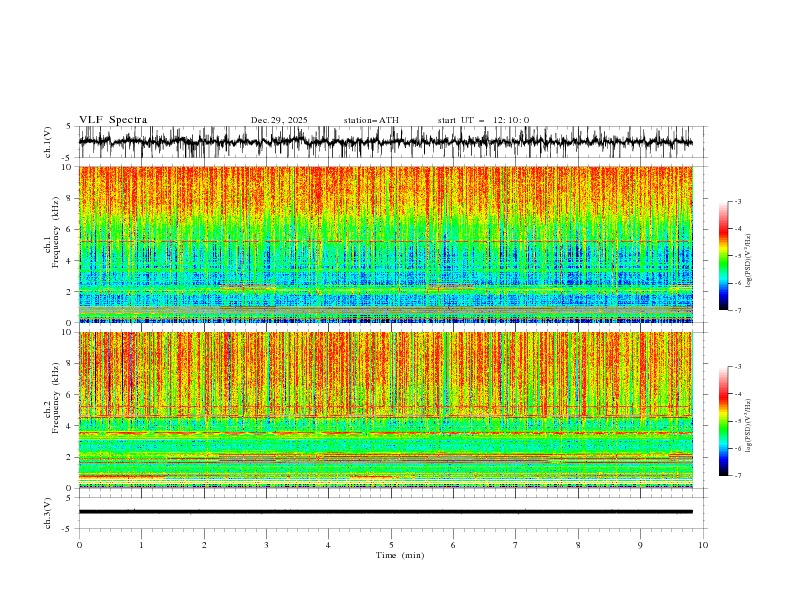Click the "-7" tick on ch.1 colorbar
The image size is (792, 612).
coord(738,310)
